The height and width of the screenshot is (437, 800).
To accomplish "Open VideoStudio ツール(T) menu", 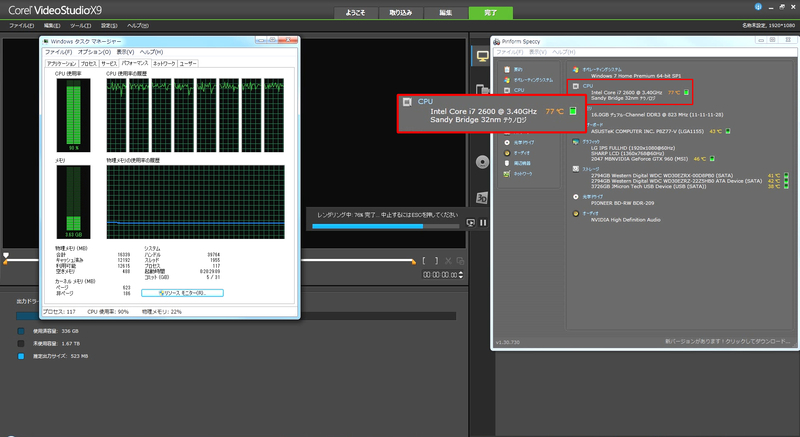I will 80,25.
